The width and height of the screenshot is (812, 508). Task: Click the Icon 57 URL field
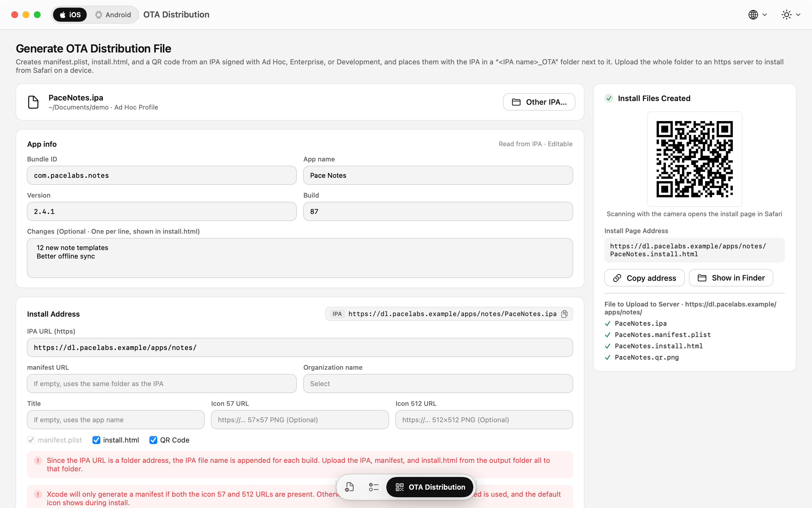point(300,420)
